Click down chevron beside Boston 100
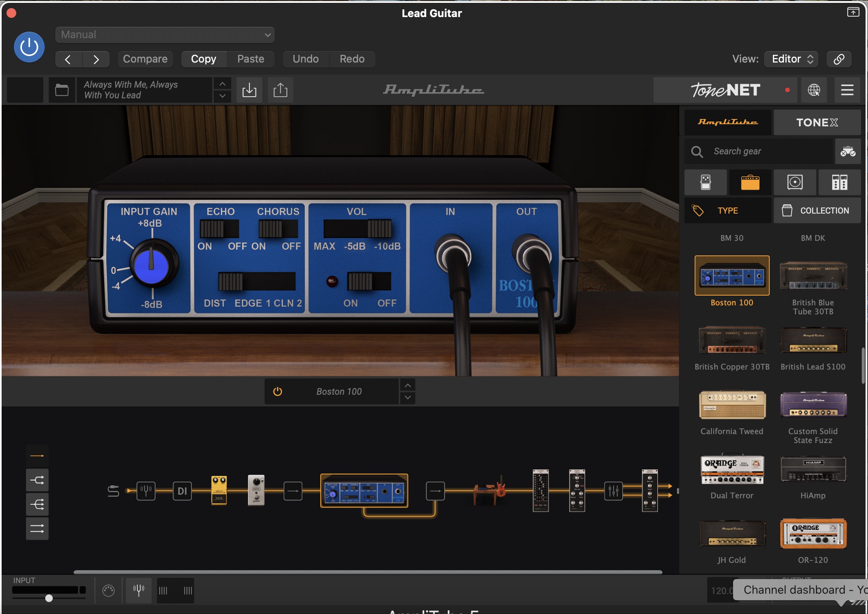This screenshot has height=614, width=868. [408, 398]
